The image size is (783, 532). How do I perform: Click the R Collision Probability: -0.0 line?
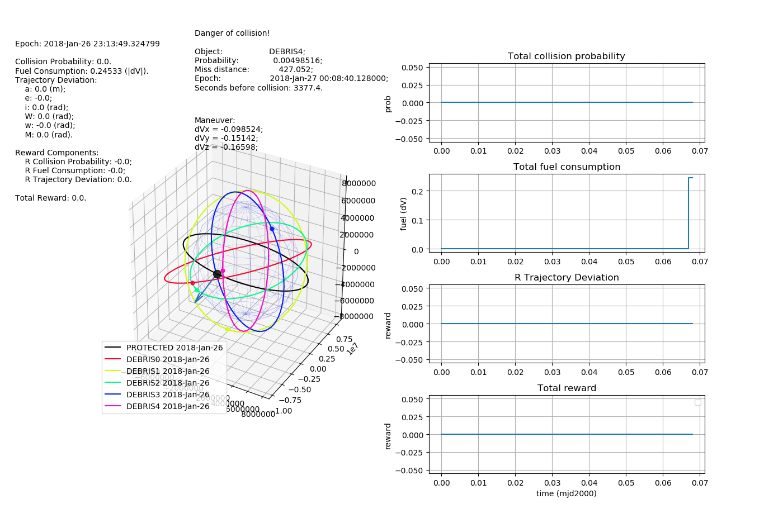coord(78,161)
